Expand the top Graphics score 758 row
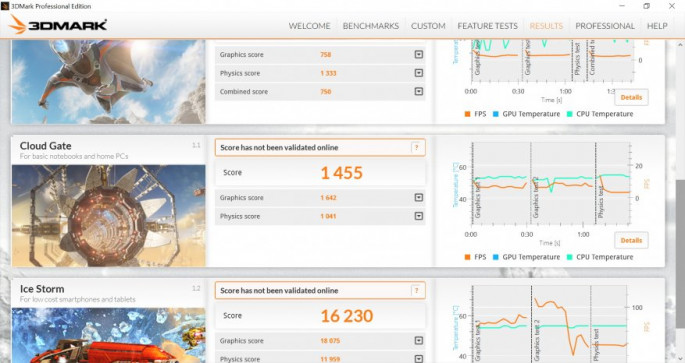This screenshot has width=685, height=363. tap(419, 55)
